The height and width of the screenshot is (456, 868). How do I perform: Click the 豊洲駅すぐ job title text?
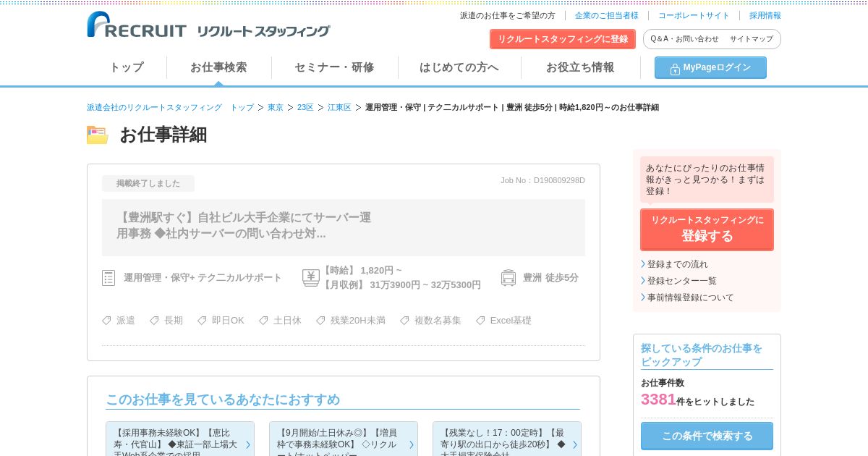(244, 225)
